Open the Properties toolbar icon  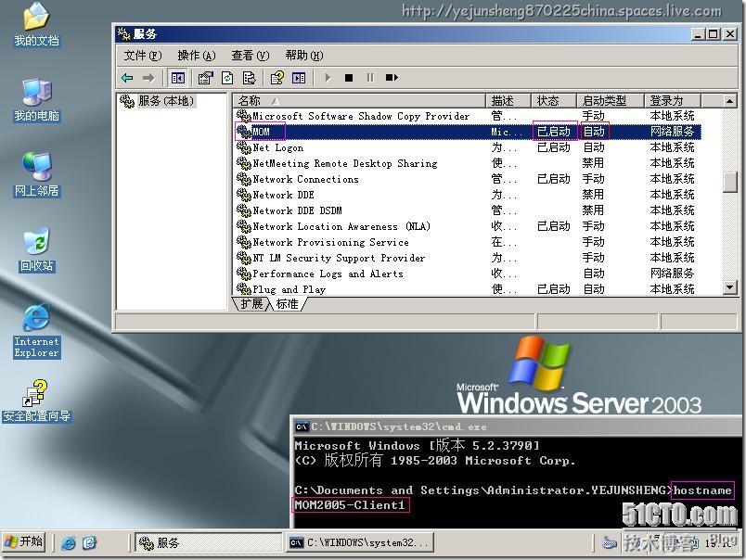tap(206, 78)
